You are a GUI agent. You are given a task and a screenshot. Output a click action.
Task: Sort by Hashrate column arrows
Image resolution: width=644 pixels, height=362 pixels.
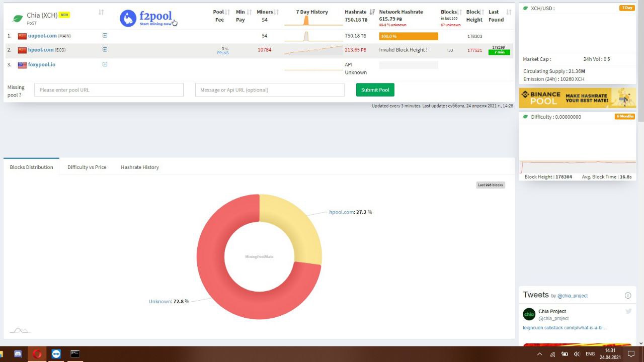(372, 12)
